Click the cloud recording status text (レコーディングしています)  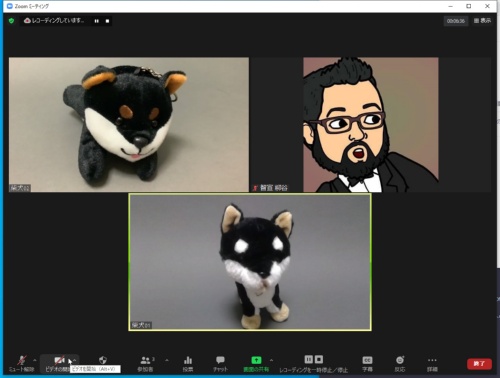tap(58, 21)
